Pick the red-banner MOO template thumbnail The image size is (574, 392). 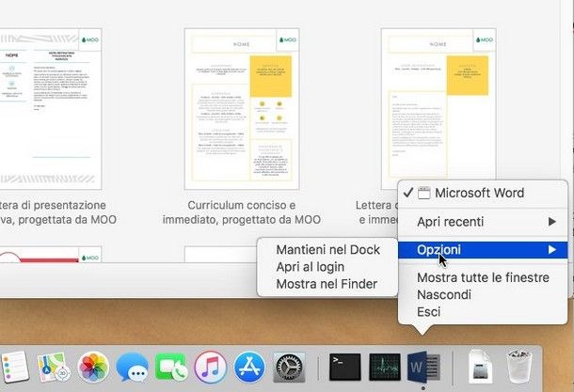pyautogui.click(x=51, y=254)
